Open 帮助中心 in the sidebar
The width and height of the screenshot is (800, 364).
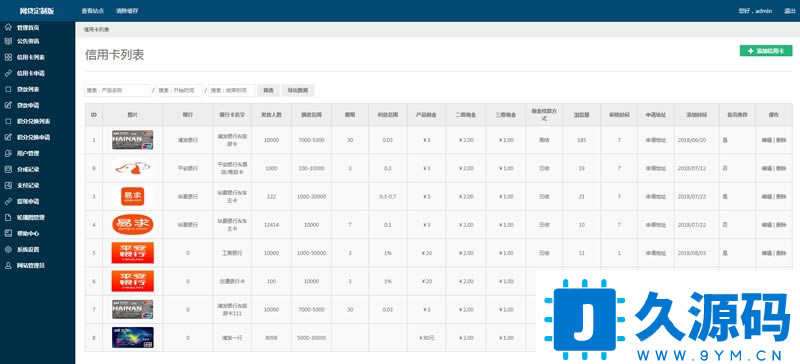(28, 233)
